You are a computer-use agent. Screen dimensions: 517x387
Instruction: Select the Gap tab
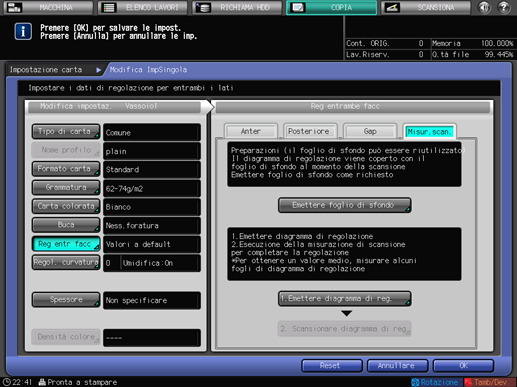click(370, 131)
